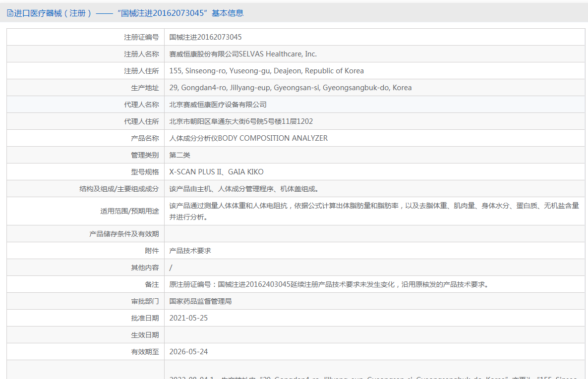Screen dimensions: 588x379
Task: Click the production address at 29, Gongdan4-ro
Action: pos(290,88)
